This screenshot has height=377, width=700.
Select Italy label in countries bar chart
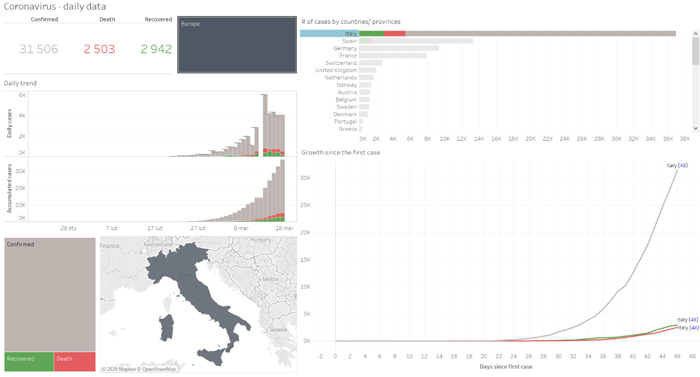tap(351, 34)
